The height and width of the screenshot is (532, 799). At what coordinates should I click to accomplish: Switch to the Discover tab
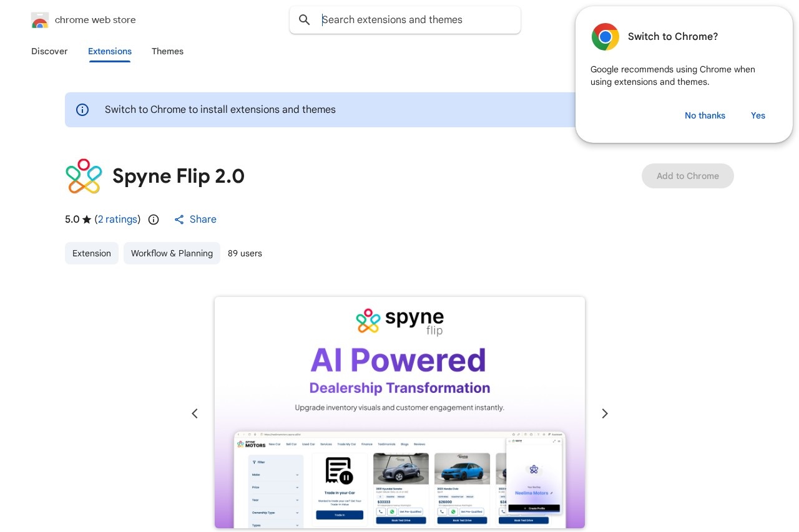click(49, 52)
